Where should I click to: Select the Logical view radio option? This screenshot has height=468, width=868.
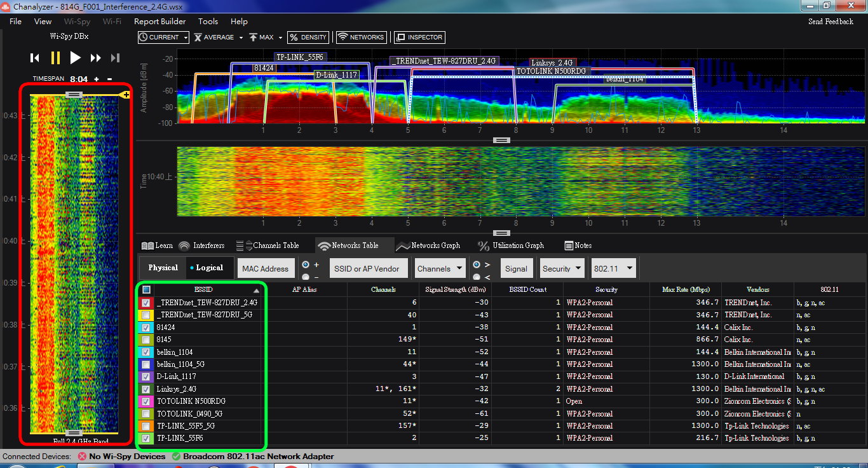click(209, 268)
